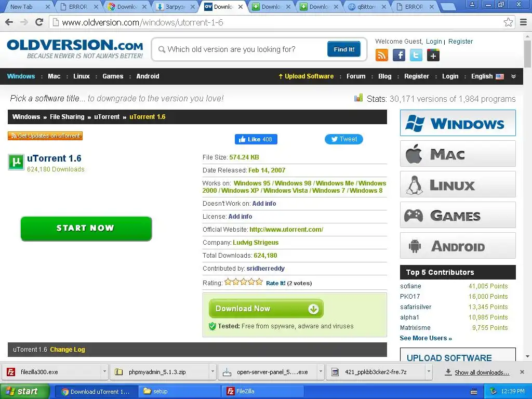Viewport: 532px width, 399px height.
Task: Click the browser forward arrow
Action: pos(24,22)
